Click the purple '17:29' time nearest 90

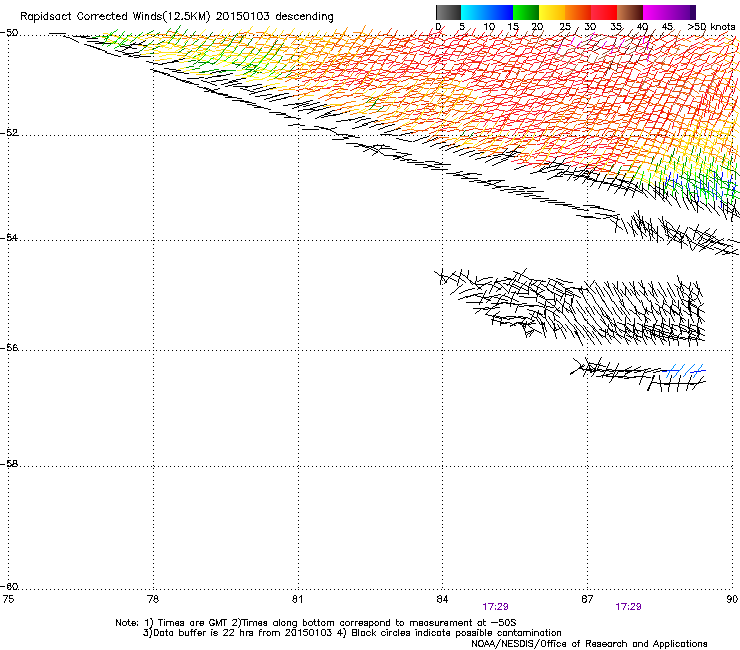coord(629,607)
